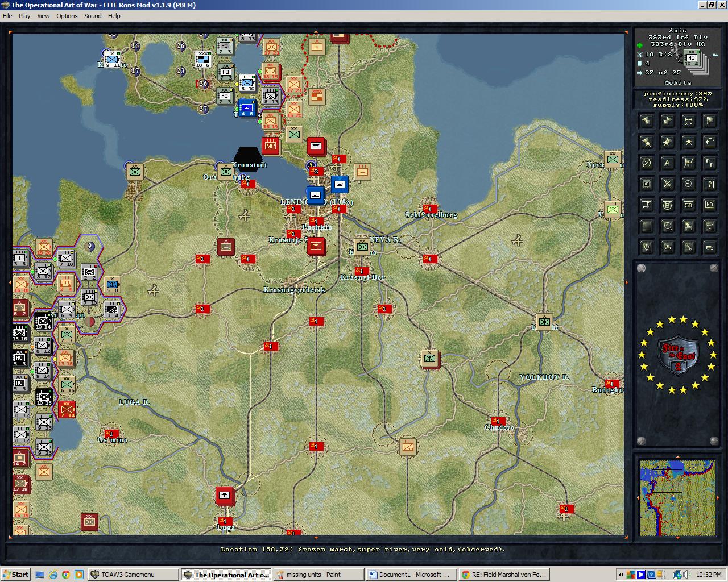Switch to the missing units - Paint window
Image resolution: width=728 pixels, height=582 pixels.
pyautogui.click(x=318, y=575)
